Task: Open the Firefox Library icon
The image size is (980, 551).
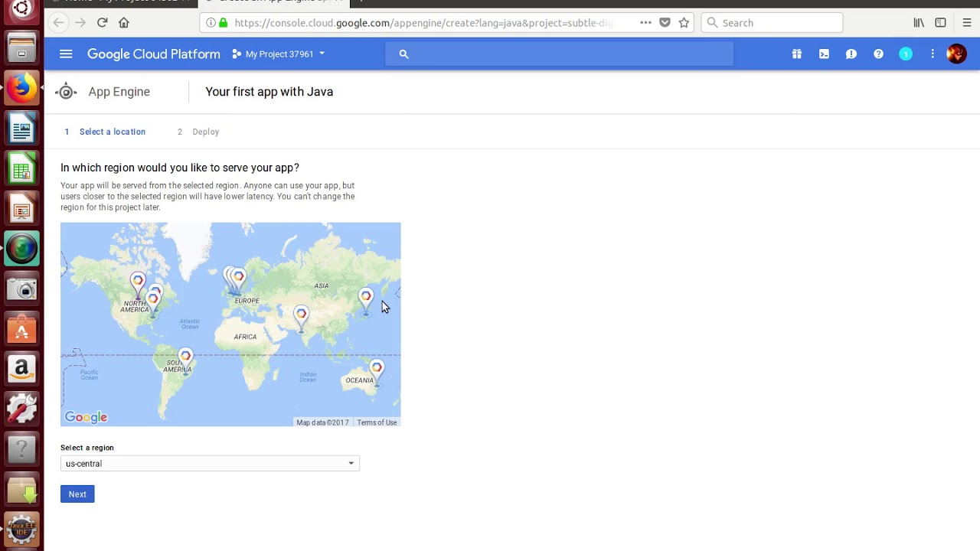Action: pyautogui.click(x=919, y=23)
